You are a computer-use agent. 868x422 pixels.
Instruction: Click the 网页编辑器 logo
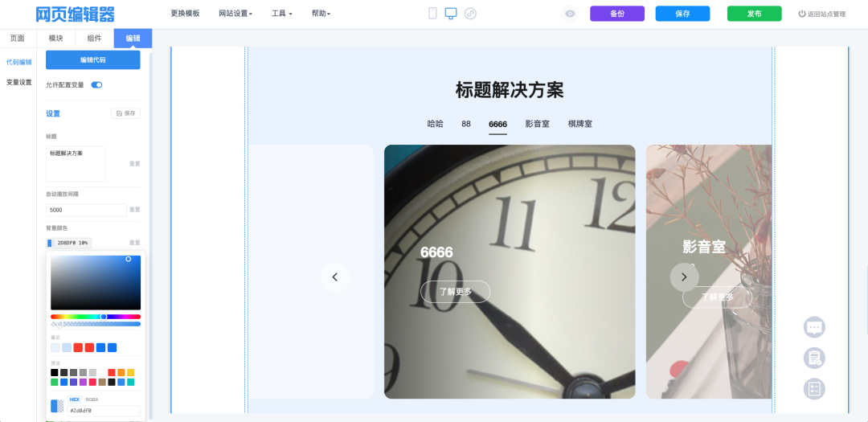click(76, 14)
